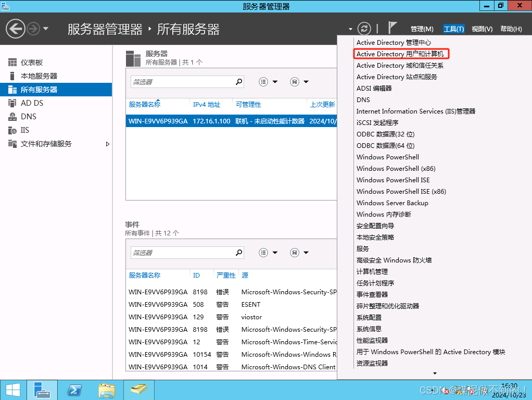Click search icon in events filter

point(239,253)
